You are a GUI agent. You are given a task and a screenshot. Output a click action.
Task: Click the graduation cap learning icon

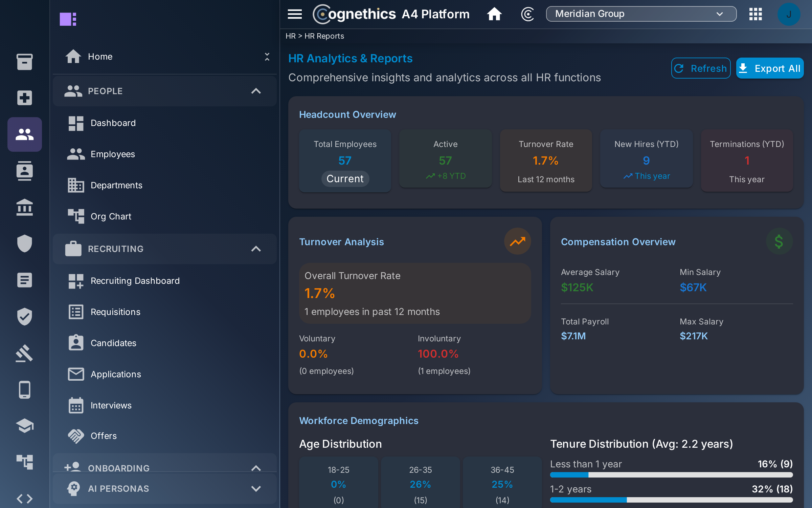point(25,426)
